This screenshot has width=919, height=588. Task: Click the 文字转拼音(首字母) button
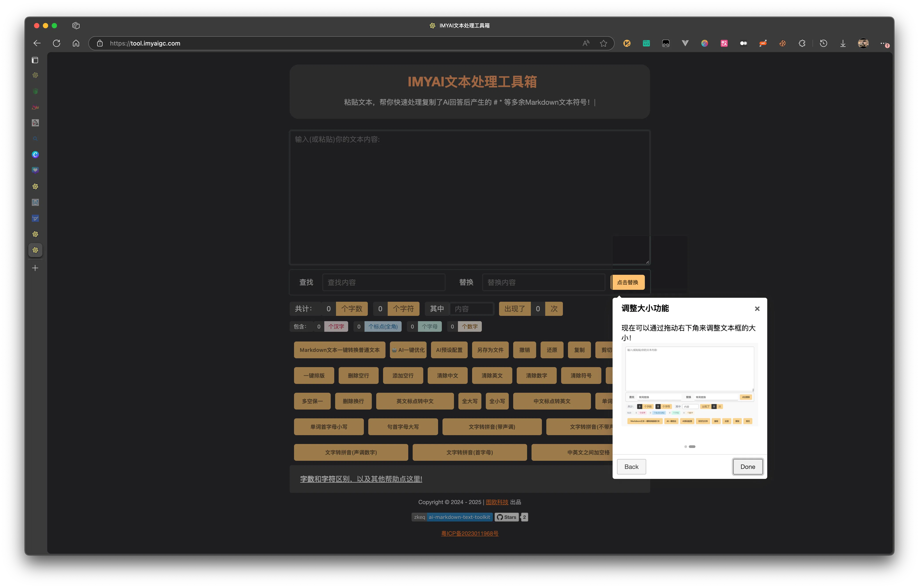coord(470,452)
